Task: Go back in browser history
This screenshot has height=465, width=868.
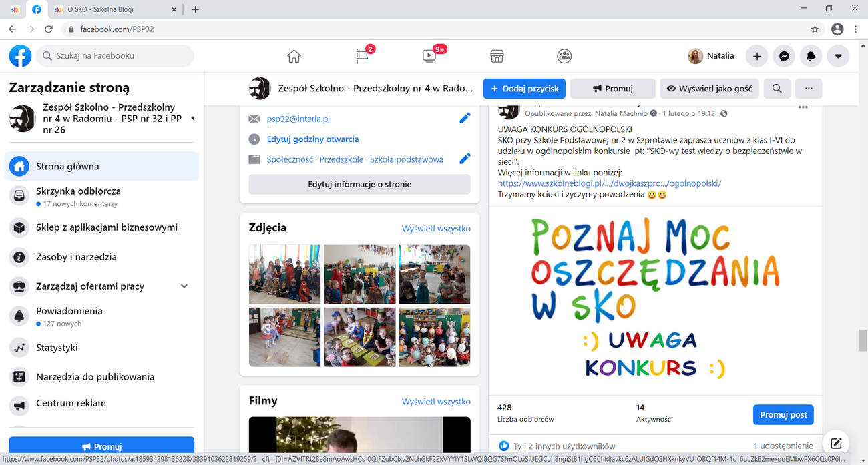Action: click(x=12, y=29)
